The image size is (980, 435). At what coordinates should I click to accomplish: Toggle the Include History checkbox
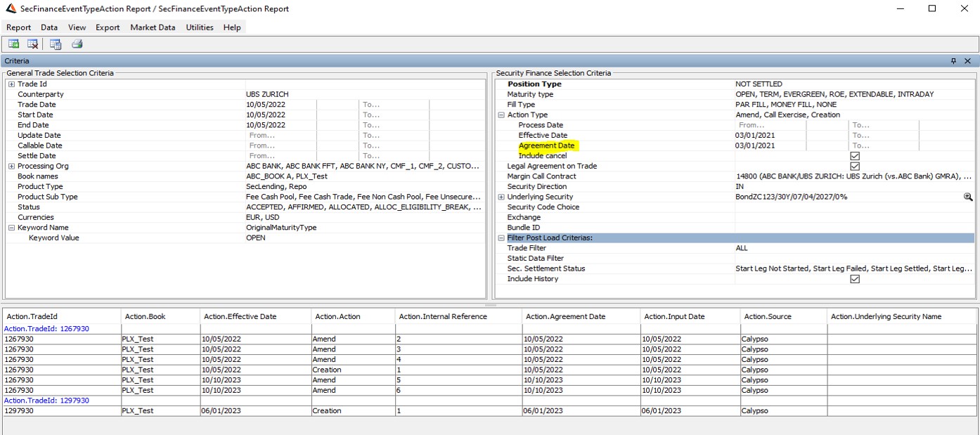(x=855, y=279)
